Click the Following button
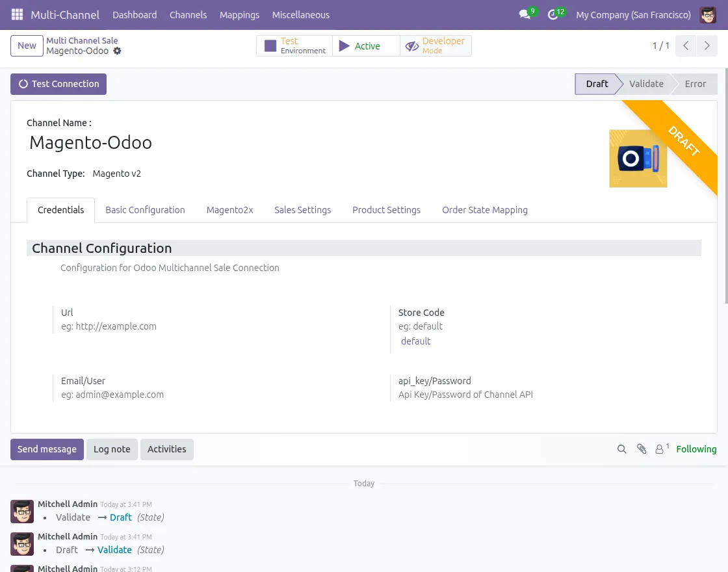 click(x=696, y=449)
